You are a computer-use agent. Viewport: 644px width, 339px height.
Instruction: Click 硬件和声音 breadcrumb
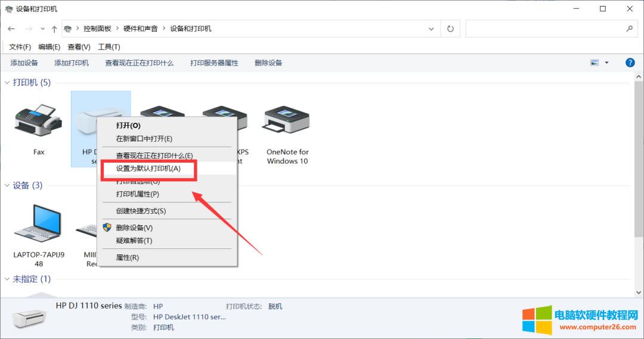point(141,29)
